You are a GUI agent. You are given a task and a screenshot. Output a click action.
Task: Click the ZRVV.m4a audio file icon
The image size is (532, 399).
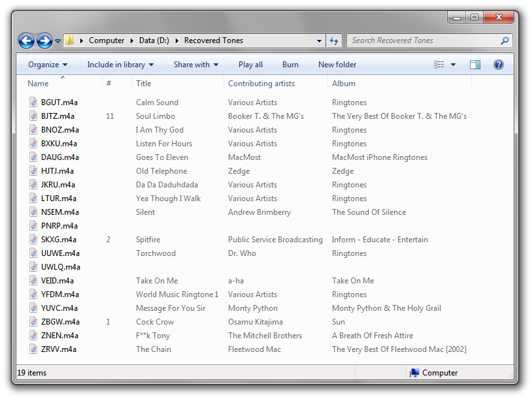click(x=34, y=349)
